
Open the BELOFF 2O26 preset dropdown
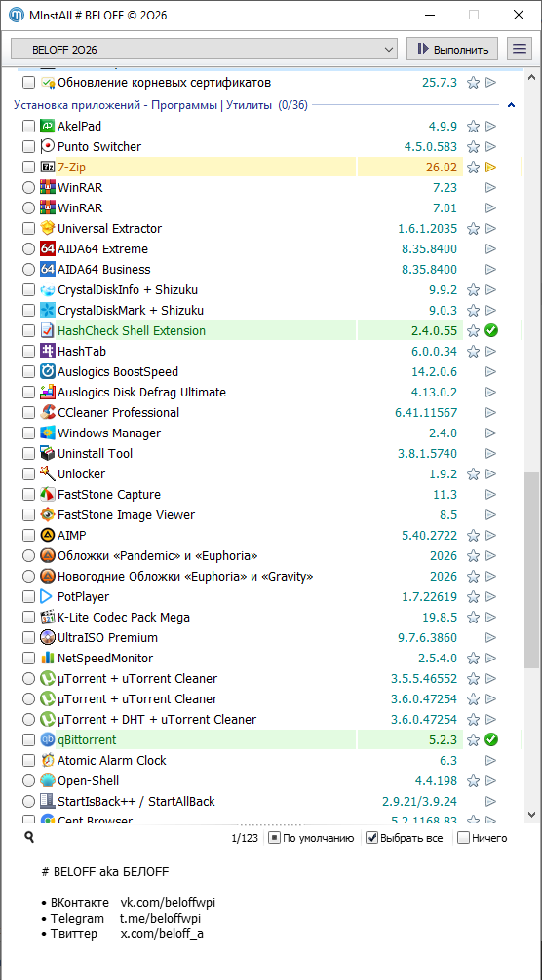pyautogui.click(x=205, y=49)
